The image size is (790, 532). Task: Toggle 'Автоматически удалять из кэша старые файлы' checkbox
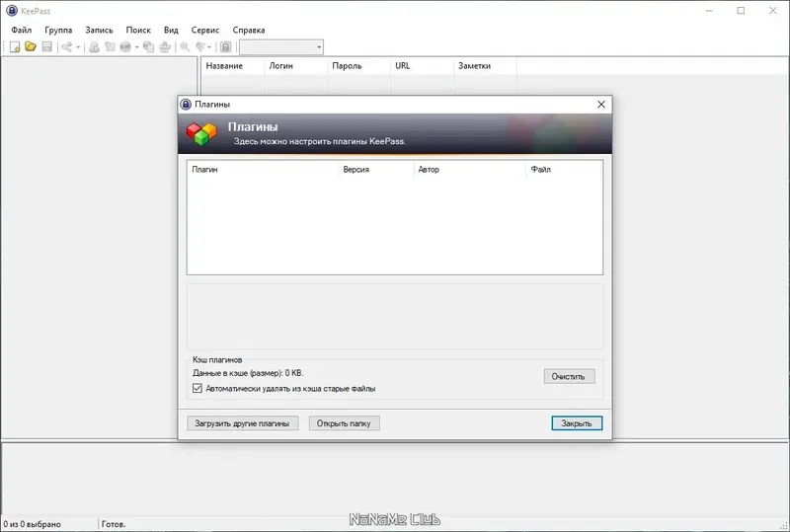[197, 389]
